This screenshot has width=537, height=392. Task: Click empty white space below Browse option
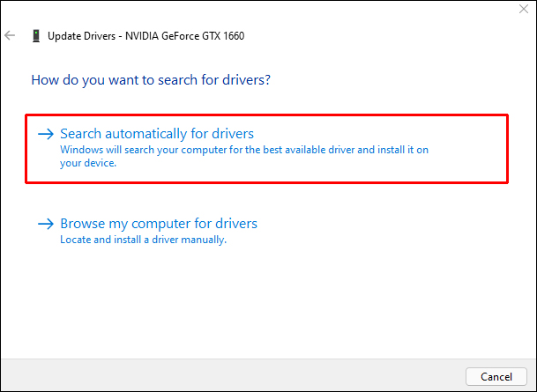point(267,301)
